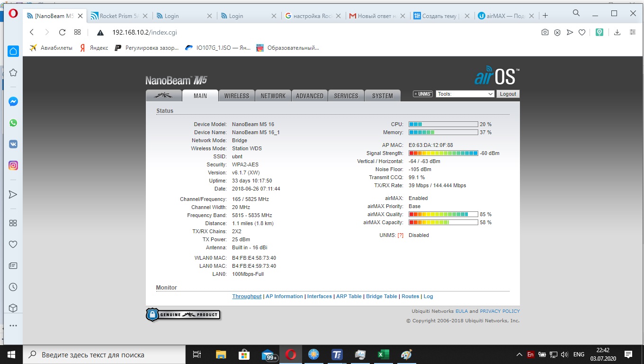The width and height of the screenshot is (644, 364).
Task: Open Speed Dial grid next to reload
Action: [78, 32]
